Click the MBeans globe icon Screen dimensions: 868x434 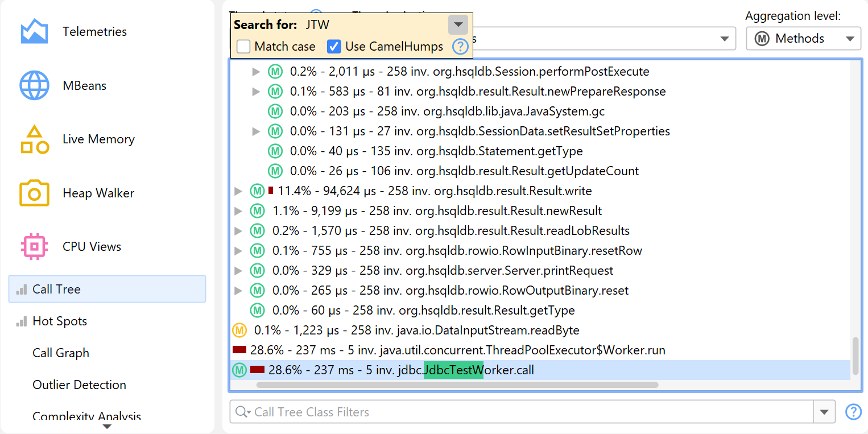tap(34, 86)
